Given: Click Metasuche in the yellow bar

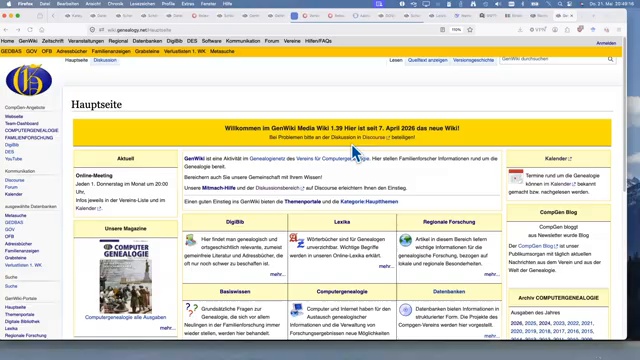Looking at the screenshot, I should tap(222, 51).
